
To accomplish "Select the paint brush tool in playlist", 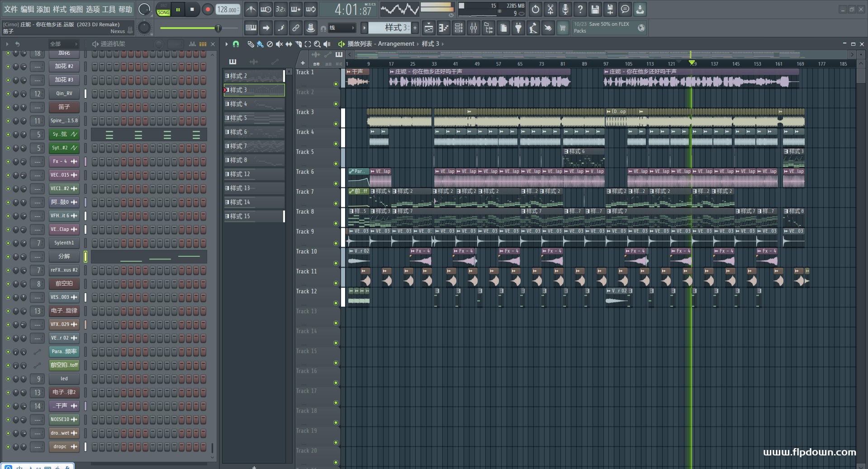I will pos(260,44).
